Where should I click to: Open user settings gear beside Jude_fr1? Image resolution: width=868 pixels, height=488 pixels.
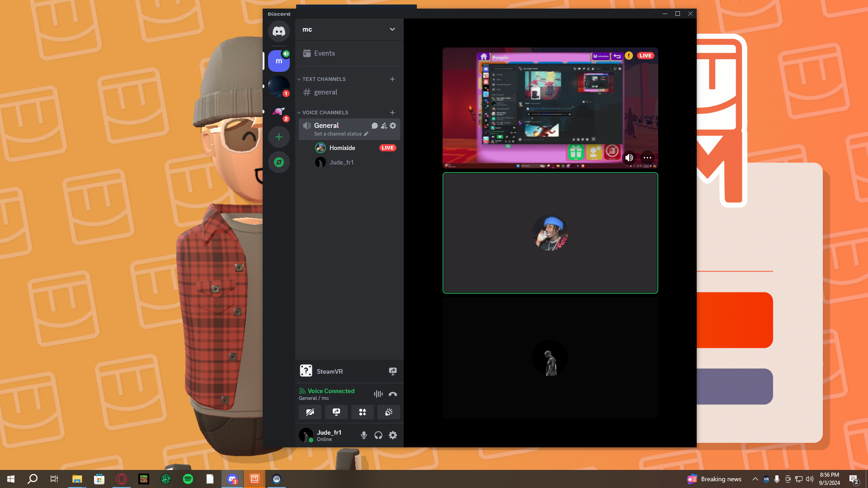coord(393,435)
